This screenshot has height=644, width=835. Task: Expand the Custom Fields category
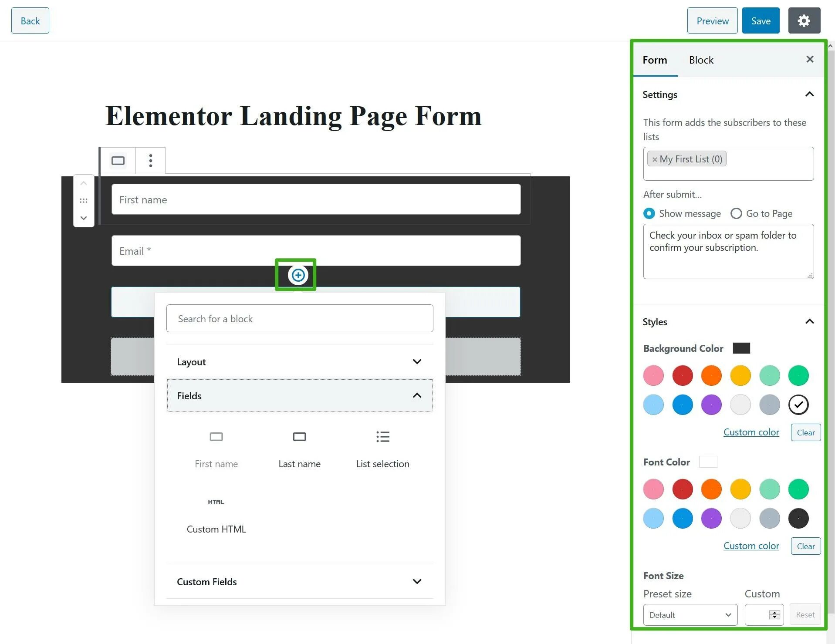(x=300, y=582)
